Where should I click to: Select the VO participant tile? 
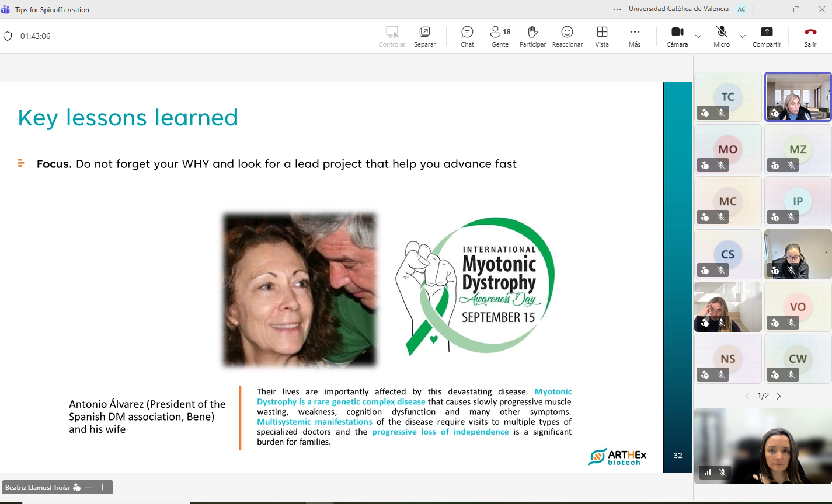pyautogui.click(x=798, y=307)
